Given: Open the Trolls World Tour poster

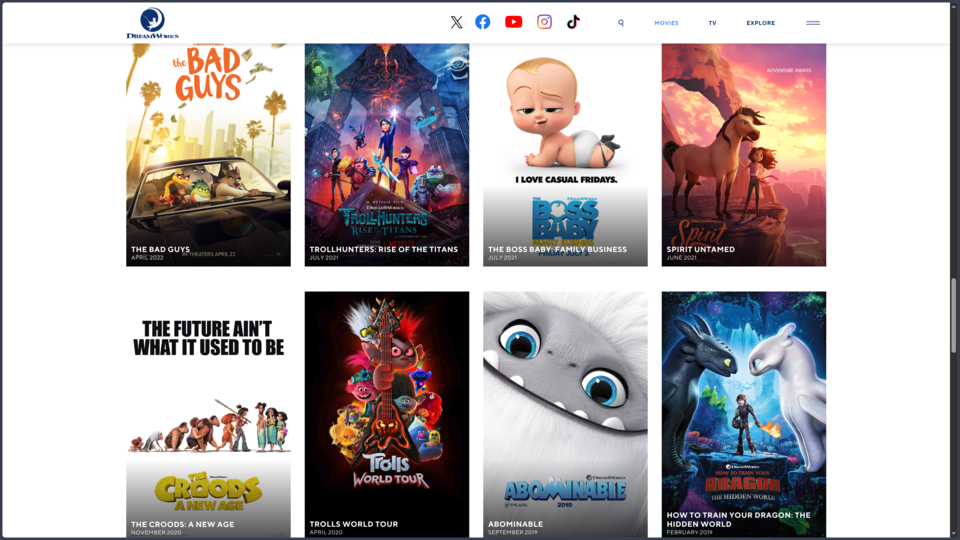Looking at the screenshot, I should click(x=387, y=414).
